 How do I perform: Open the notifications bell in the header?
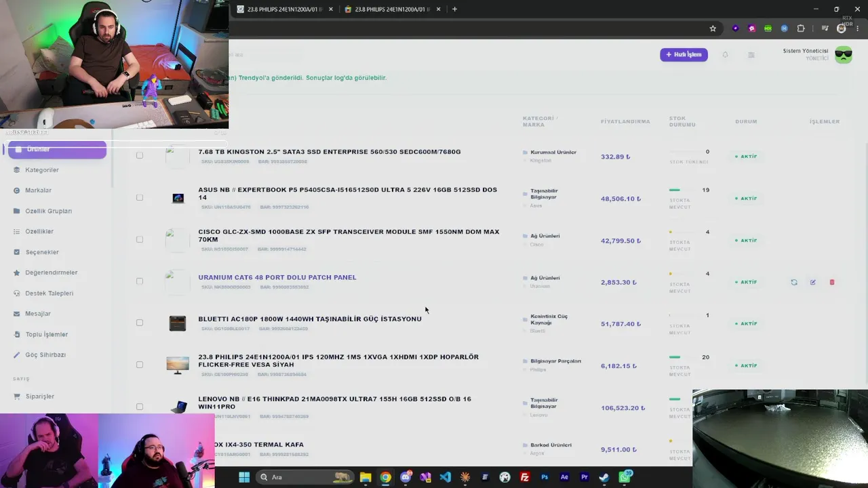click(725, 55)
